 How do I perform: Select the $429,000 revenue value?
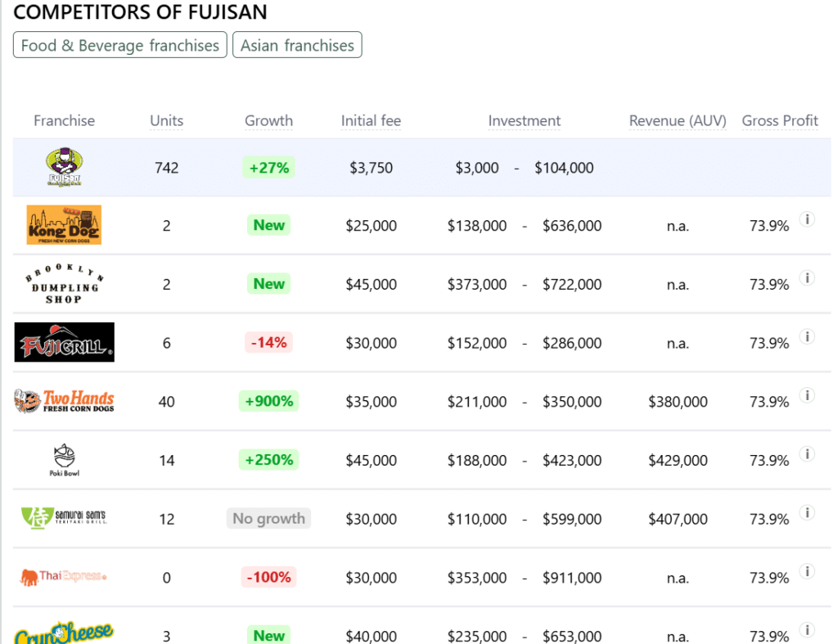click(x=678, y=460)
